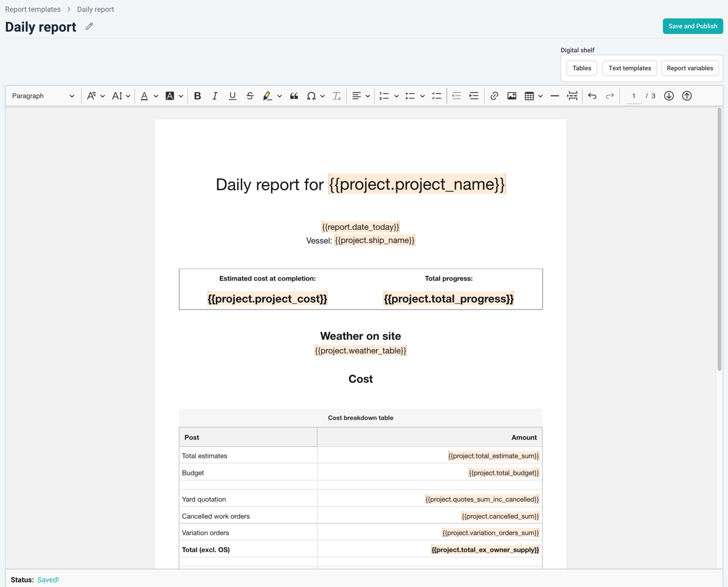Image resolution: width=728 pixels, height=587 pixels.
Task: Click the {{project.weather_table}} variable
Action: tap(361, 350)
